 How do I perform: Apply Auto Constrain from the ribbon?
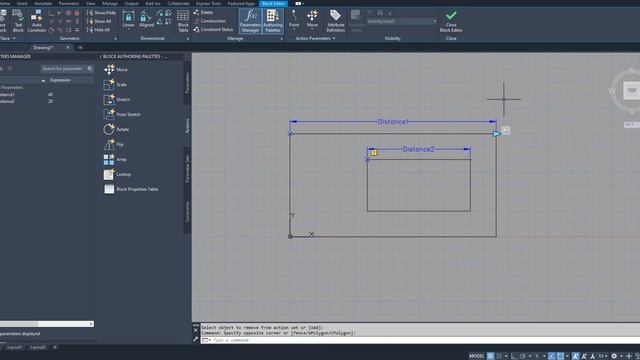[x=36, y=21]
